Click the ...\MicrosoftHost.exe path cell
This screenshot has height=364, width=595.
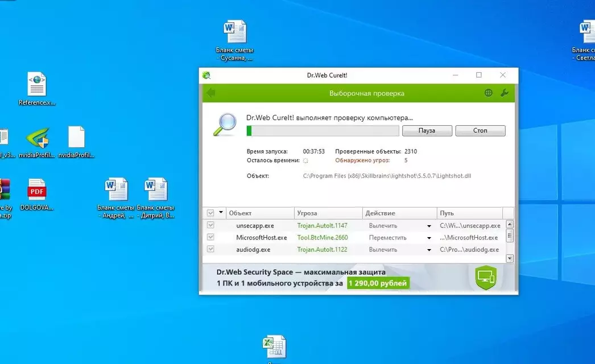[x=469, y=238]
